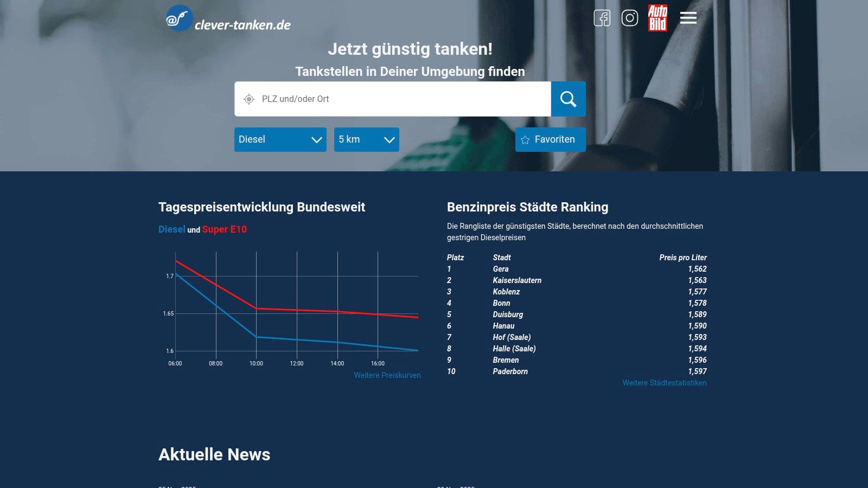Toggle the Diesel price curve in the legend
The height and width of the screenshot is (488, 868).
(171, 229)
